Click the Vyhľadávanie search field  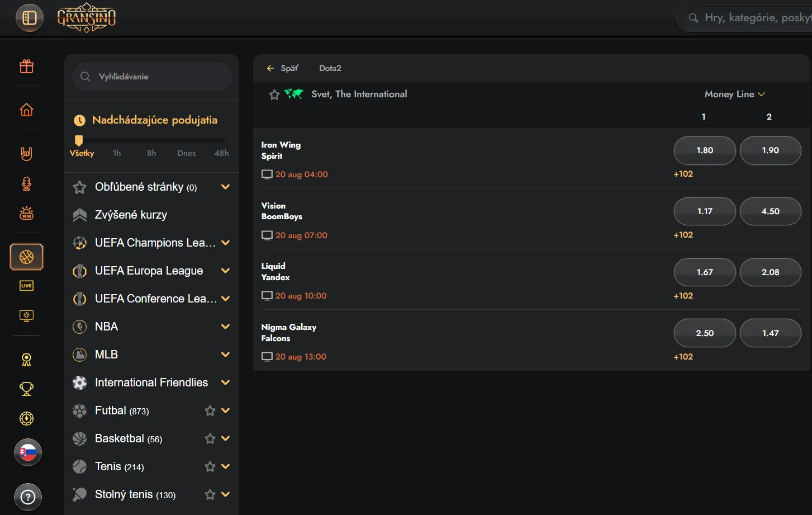152,77
